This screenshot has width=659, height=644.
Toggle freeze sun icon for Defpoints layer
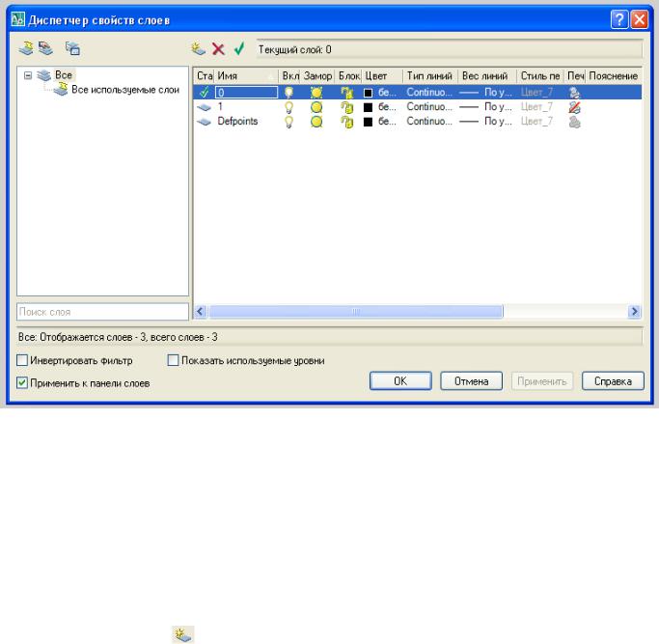[316, 122]
